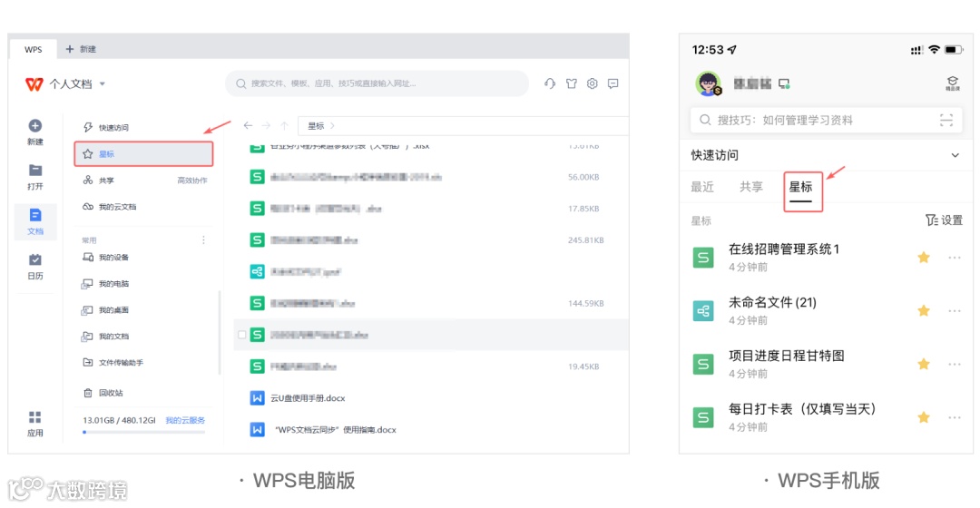The width and height of the screenshot is (980, 508).
Task: Open the message icon in desktop header
Action: pyautogui.click(x=613, y=83)
